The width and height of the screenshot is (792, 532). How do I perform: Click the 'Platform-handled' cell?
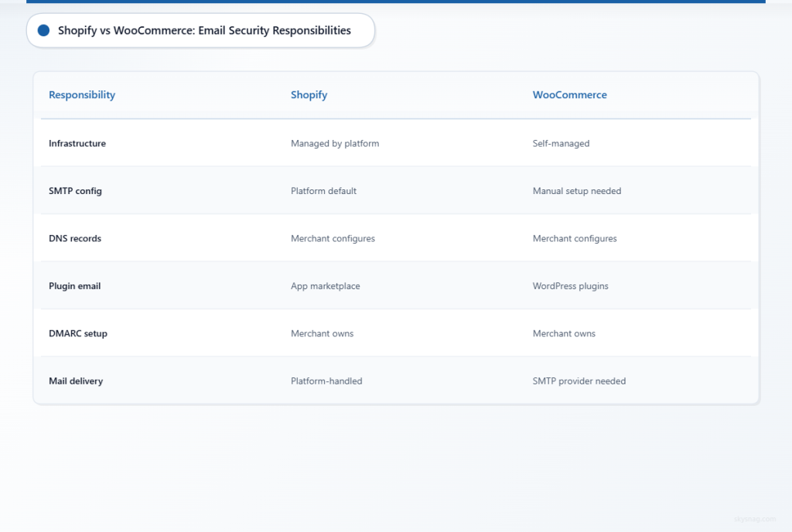[326, 381]
